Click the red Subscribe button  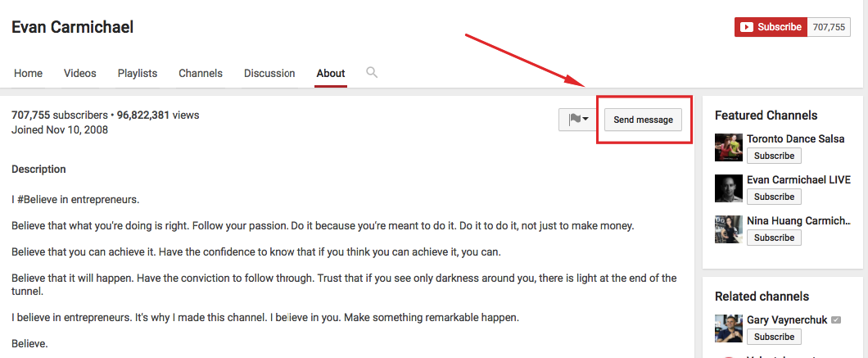[x=771, y=26]
